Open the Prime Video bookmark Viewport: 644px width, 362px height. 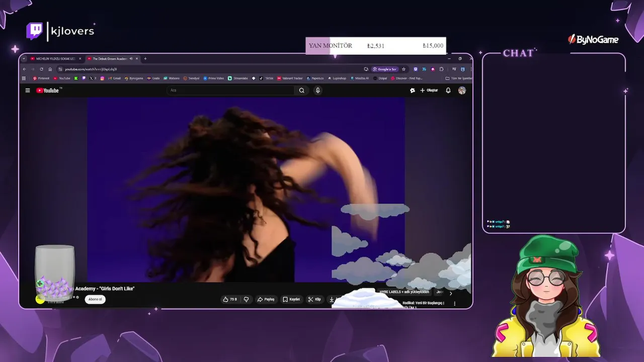[x=213, y=78]
